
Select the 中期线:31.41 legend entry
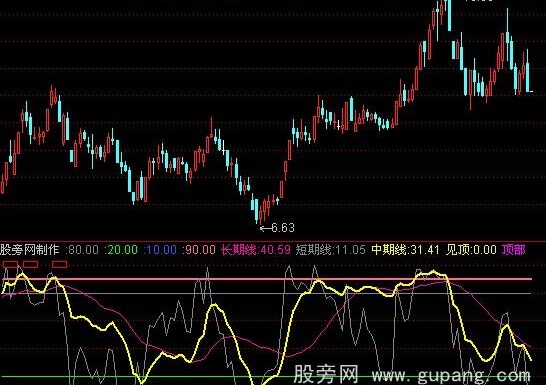point(405,250)
